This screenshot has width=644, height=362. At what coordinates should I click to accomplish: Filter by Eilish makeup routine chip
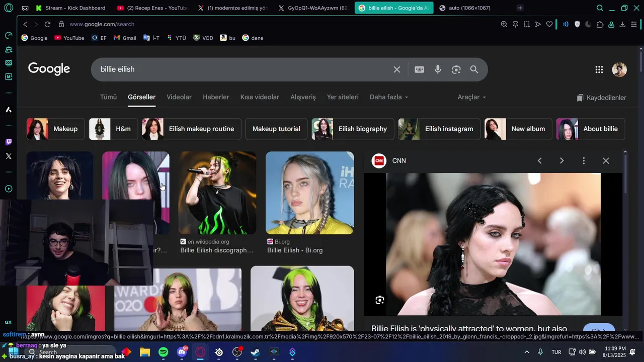point(192,129)
